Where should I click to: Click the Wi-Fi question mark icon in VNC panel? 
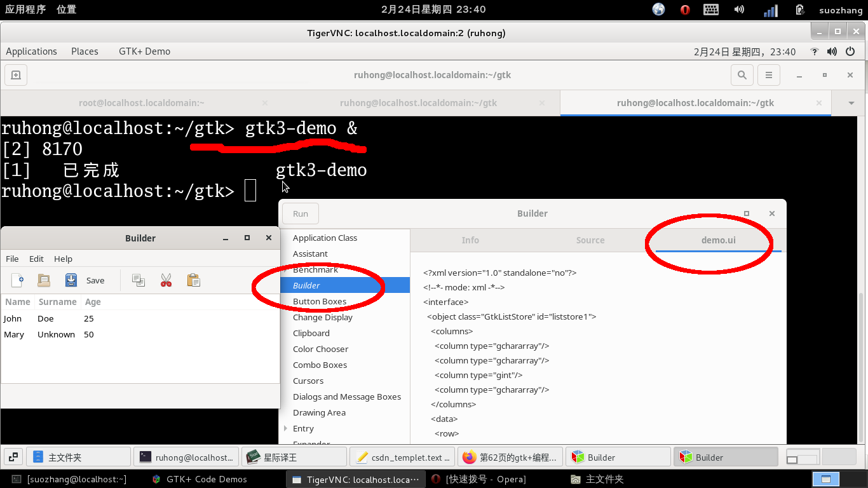(x=815, y=51)
